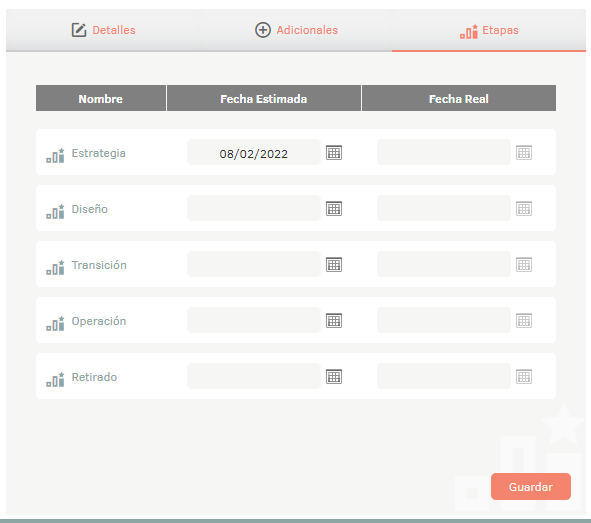
Task: Open calendar for Diseño estimated date
Action: pyautogui.click(x=334, y=208)
